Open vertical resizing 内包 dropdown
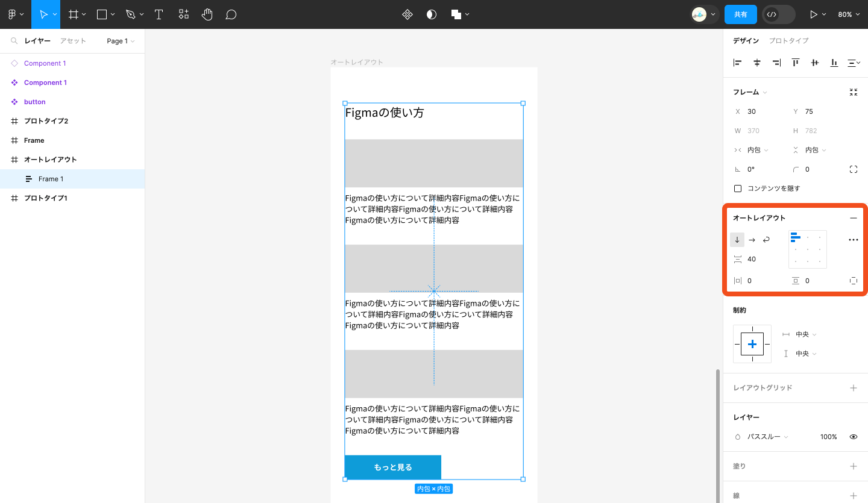 click(x=816, y=150)
